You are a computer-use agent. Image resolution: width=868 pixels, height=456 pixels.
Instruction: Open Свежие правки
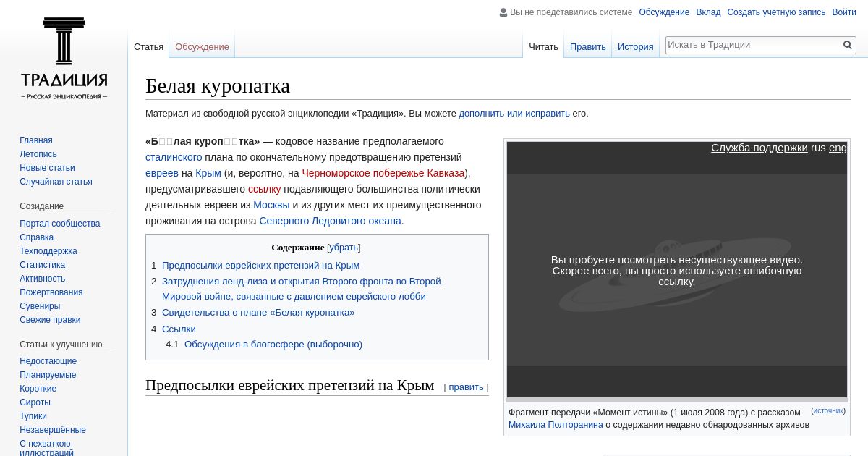50,320
